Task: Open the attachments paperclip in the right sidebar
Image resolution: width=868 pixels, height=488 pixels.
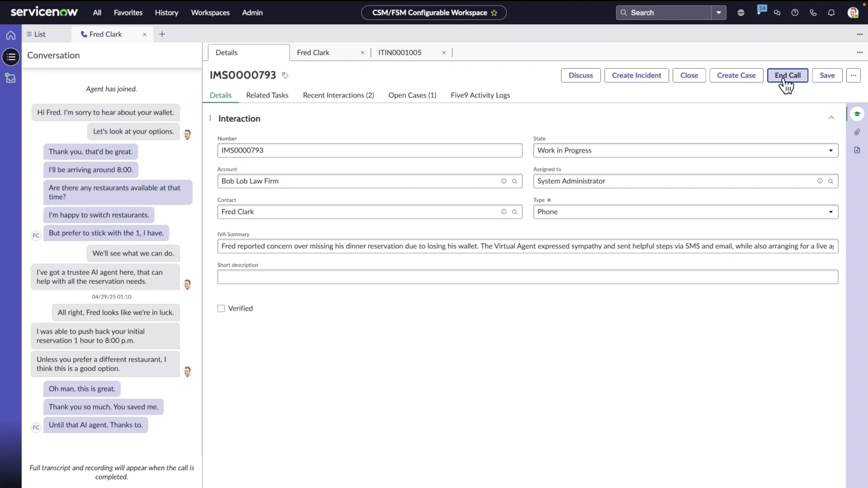Action: point(858,132)
